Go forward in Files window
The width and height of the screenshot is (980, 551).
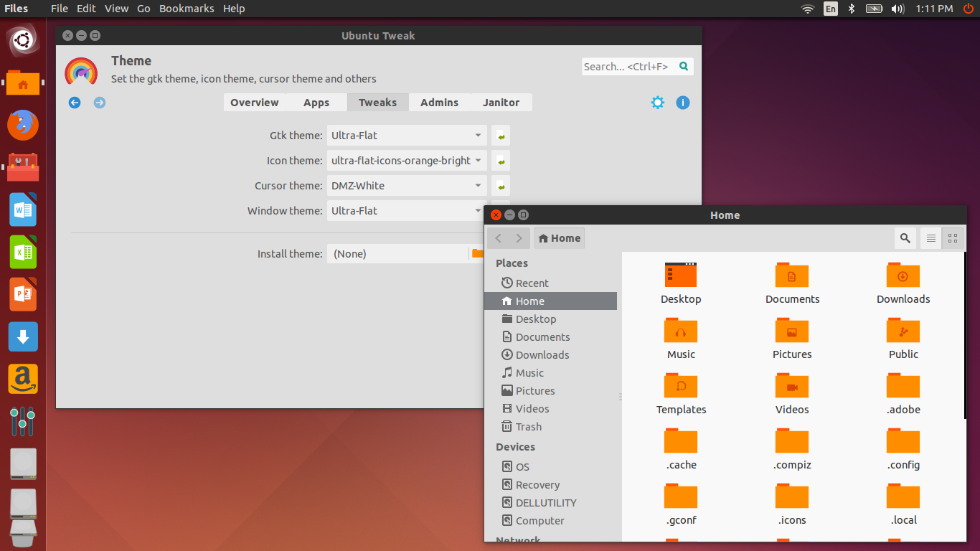(519, 238)
